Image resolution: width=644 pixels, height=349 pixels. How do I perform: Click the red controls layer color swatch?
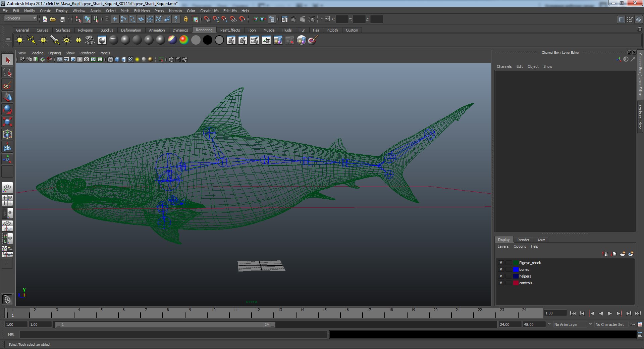coord(516,283)
